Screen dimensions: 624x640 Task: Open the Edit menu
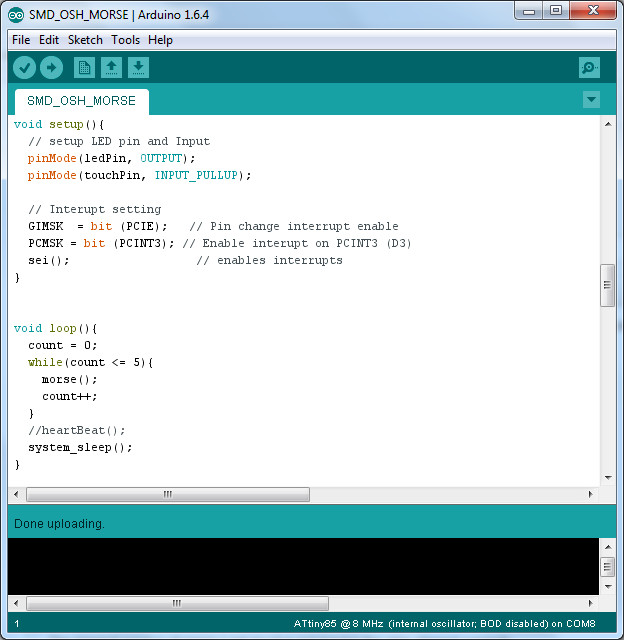pos(49,40)
